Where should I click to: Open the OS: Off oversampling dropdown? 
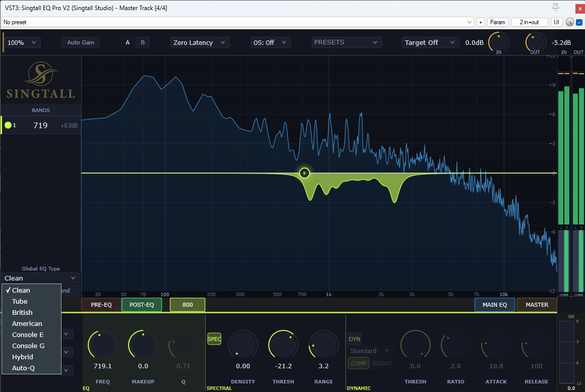[270, 42]
